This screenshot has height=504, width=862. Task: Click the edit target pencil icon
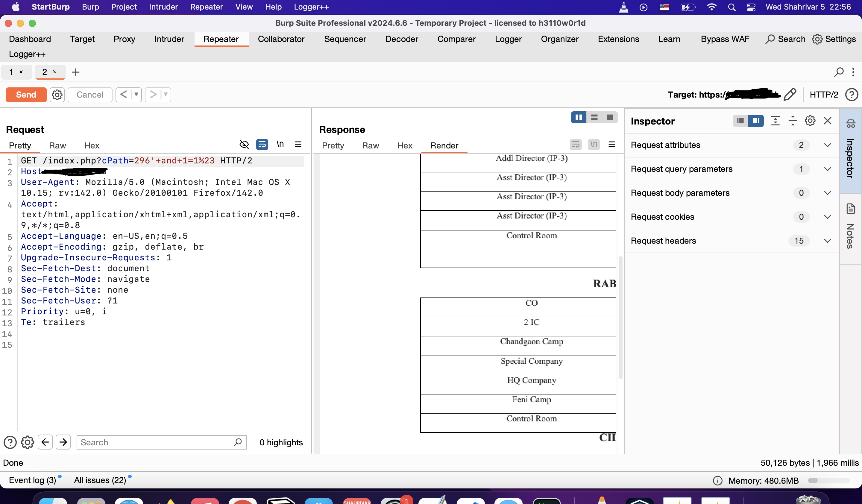pyautogui.click(x=790, y=94)
